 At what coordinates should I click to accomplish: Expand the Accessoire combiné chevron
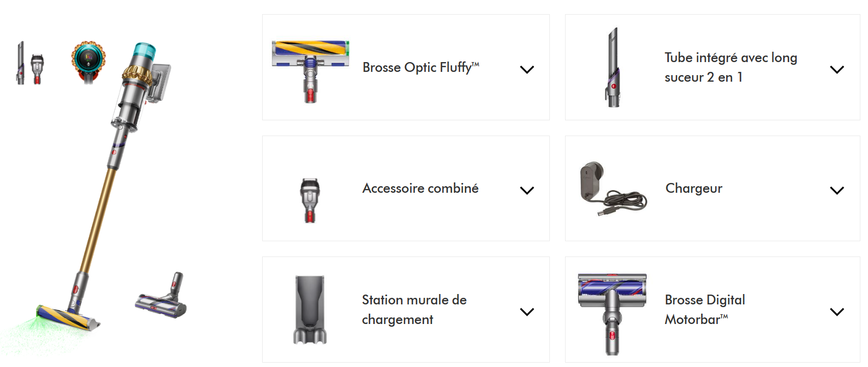tap(526, 190)
